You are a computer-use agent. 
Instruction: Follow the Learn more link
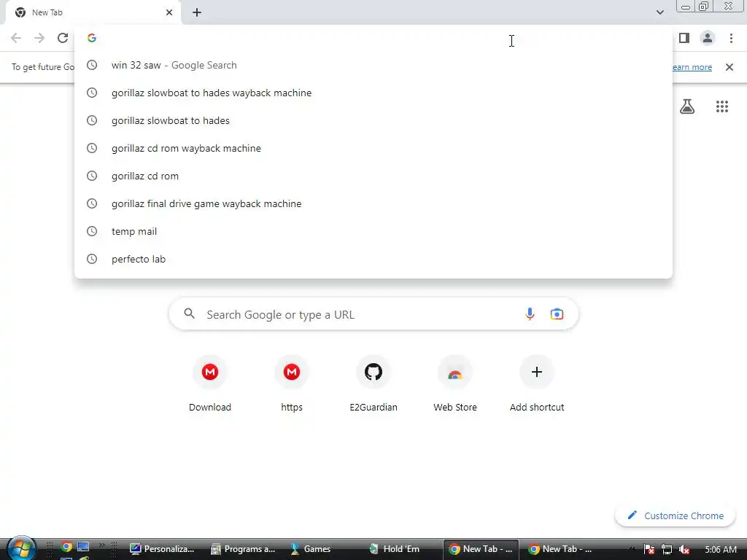click(692, 67)
